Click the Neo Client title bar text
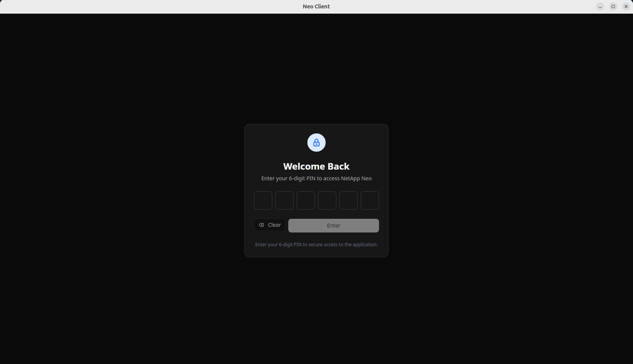This screenshot has height=364, width=633. pyautogui.click(x=316, y=6)
